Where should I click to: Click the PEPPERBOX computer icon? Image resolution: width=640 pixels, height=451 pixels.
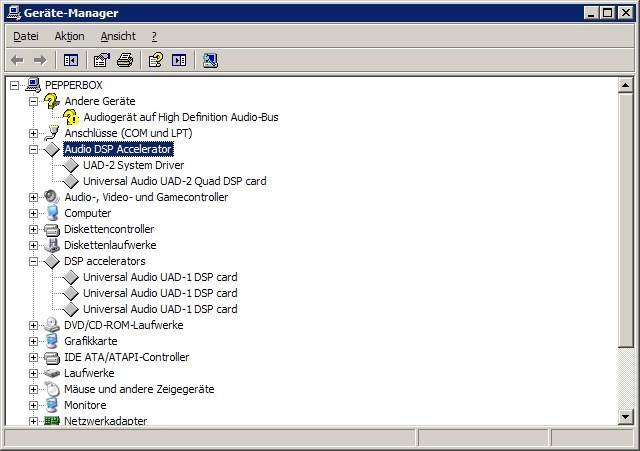tap(33, 85)
